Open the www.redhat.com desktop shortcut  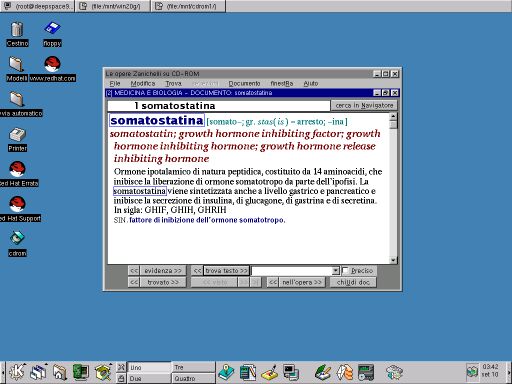[52, 68]
